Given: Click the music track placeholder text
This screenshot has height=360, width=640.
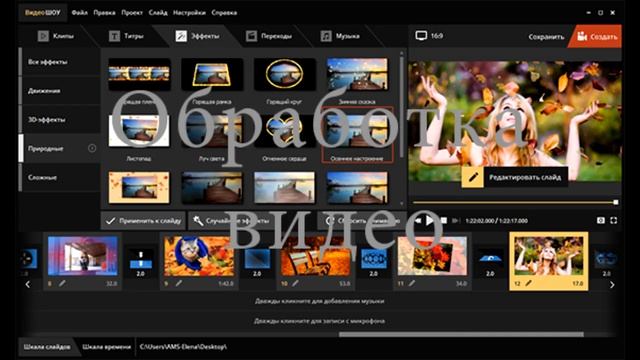Looking at the screenshot, I should pyautogui.click(x=320, y=301).
